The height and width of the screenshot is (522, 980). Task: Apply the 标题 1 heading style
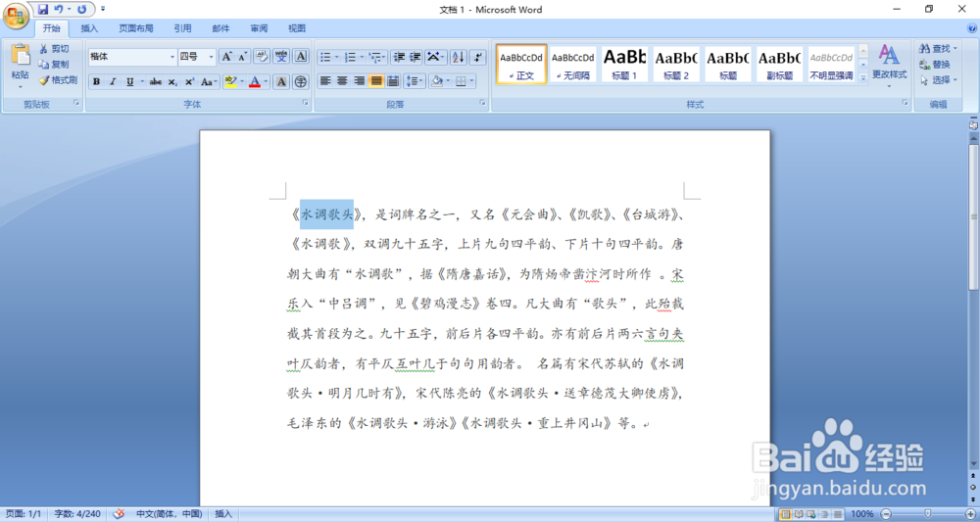(624, 64)
